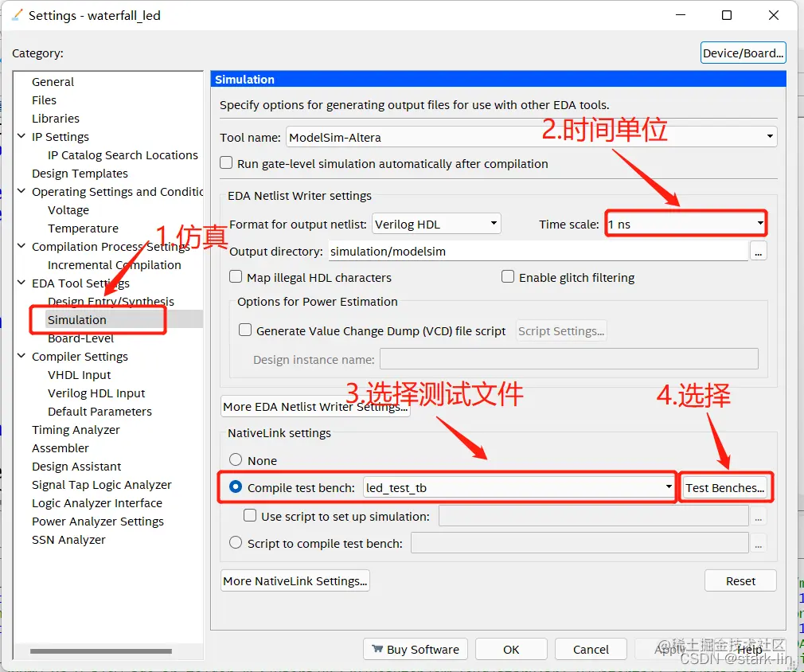Click the browse button for Output directory

pyautogui.click(x=759, y=252)
